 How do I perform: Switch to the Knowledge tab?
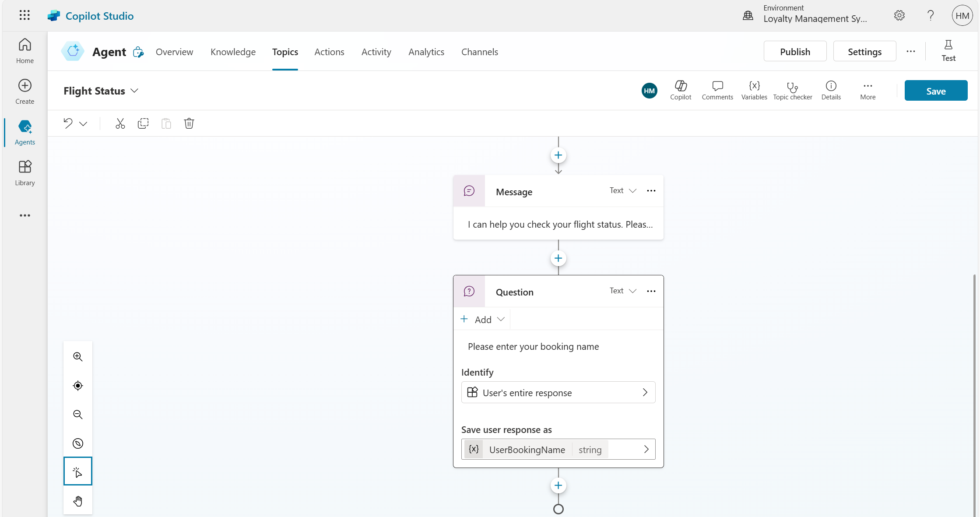click(x=233, y=52)
